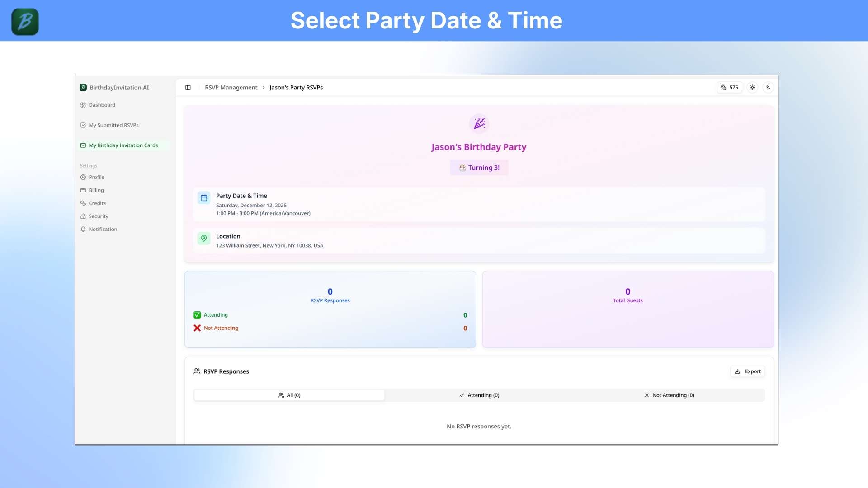Open the 575 credits badge

(x=729, y=88)
